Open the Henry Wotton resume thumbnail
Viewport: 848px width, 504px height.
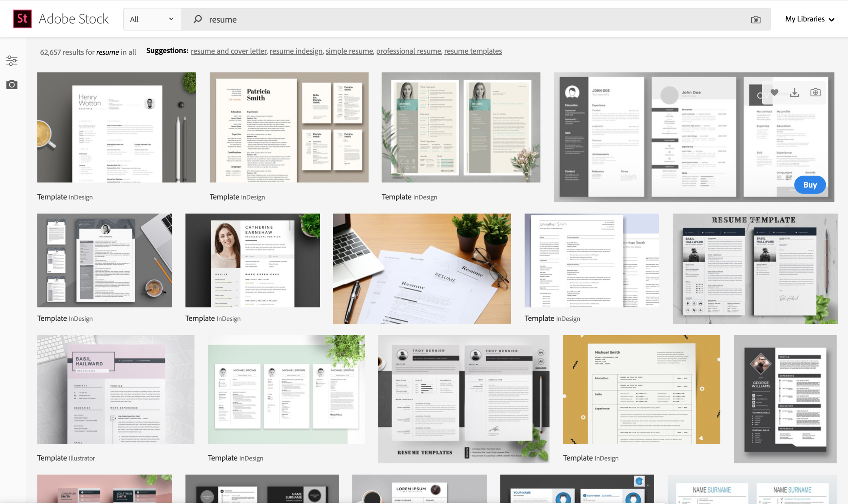point(117,127)
